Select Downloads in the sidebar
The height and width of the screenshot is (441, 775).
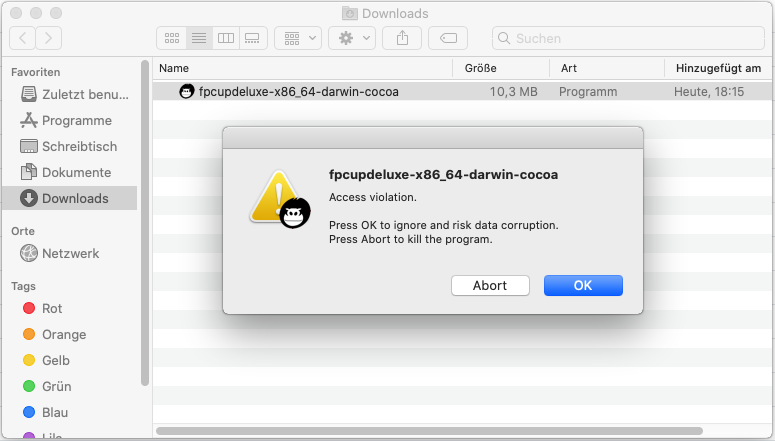tap(69, 198)
